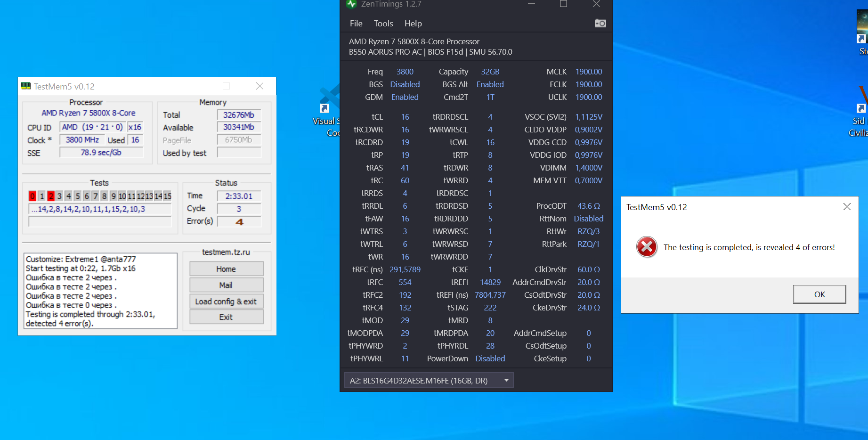
Task: Click the TestMem5 memory chip title icon
Action: click(26, 86)
